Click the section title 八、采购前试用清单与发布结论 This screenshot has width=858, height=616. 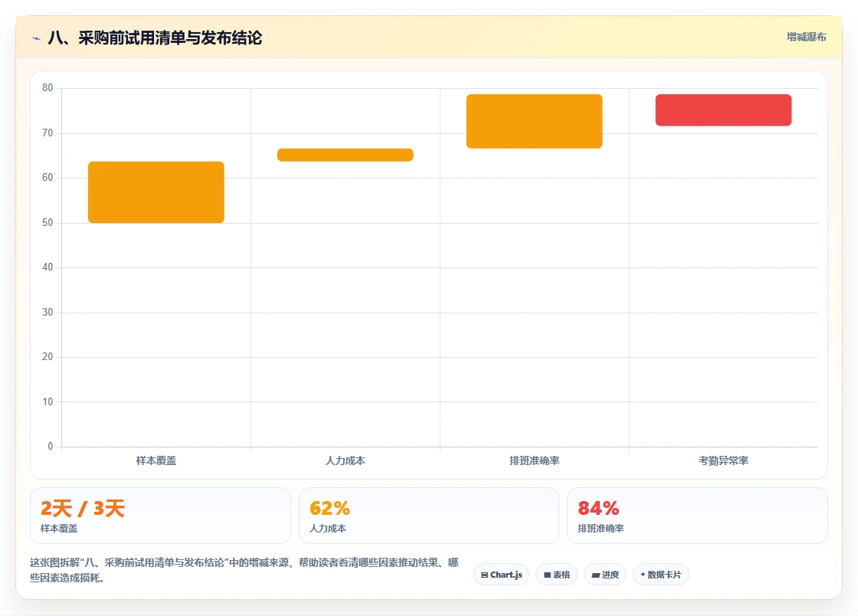click(156, 38)
